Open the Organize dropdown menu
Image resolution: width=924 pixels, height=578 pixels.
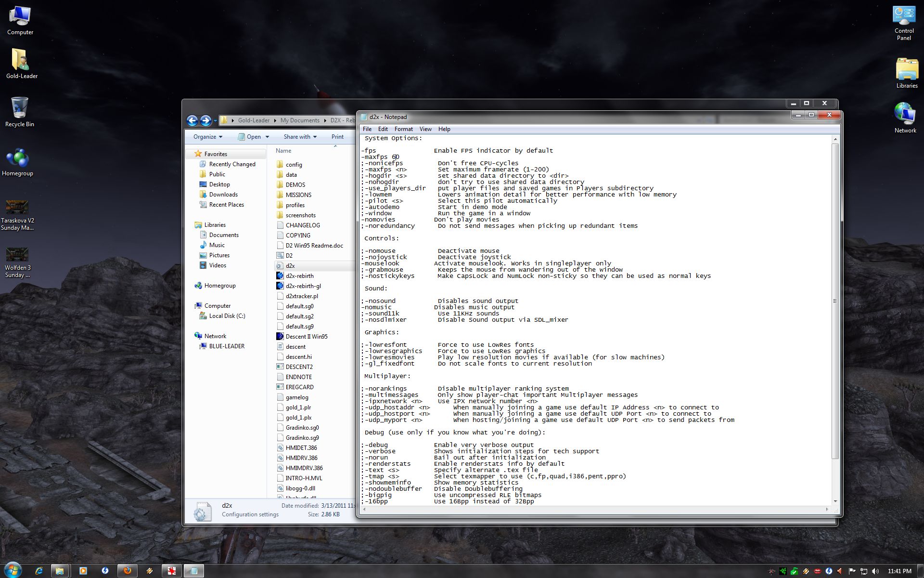pyautogui.click(x=208, y=137)
